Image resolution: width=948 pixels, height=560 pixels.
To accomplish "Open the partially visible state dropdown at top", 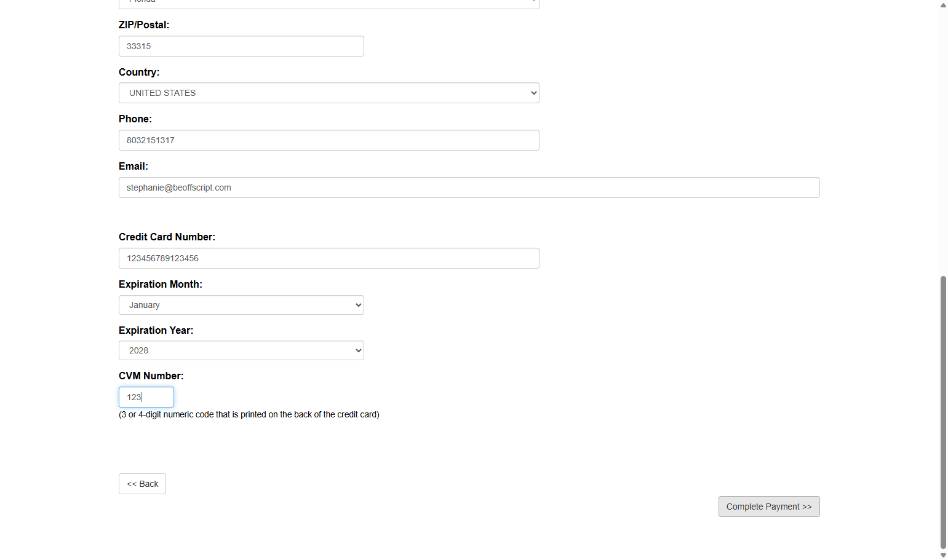I will tap(329, 4).
